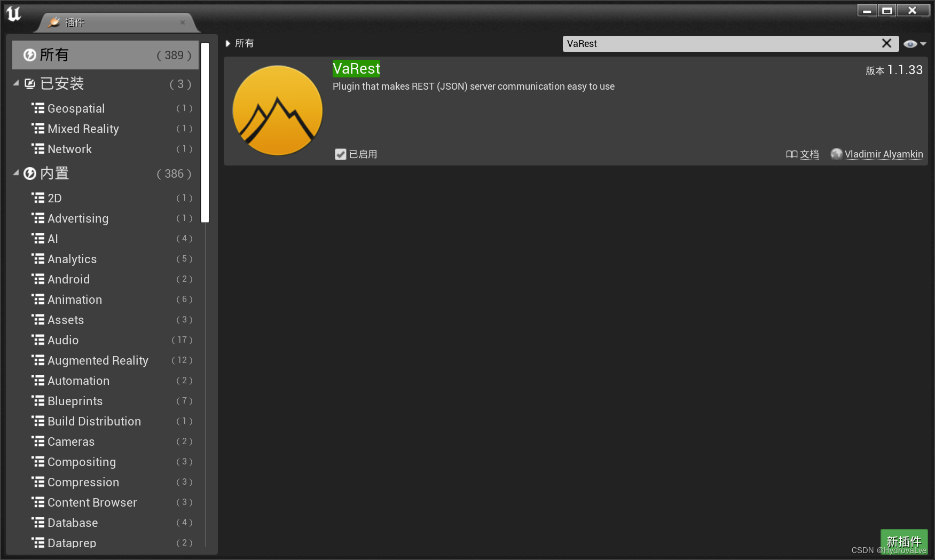Image resolution: width=935 pixels, height=560 pixels.
Task: Click the Network list icon
Action: [38, 149]
